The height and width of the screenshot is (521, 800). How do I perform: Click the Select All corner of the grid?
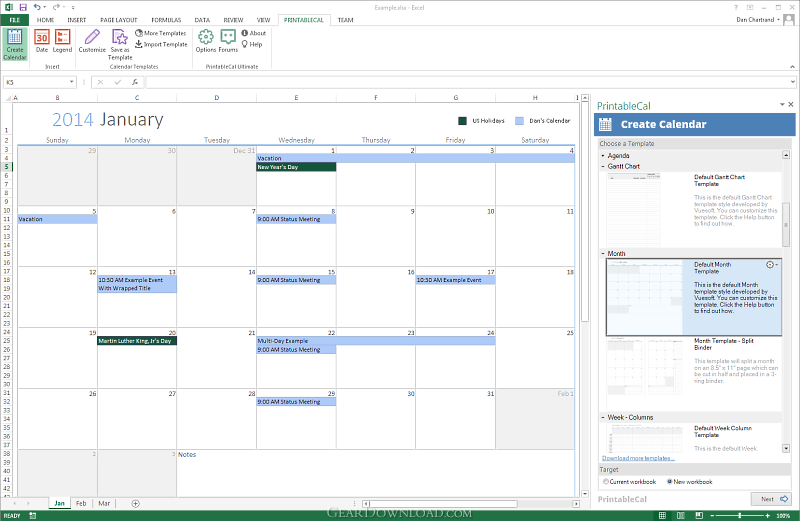8,97
